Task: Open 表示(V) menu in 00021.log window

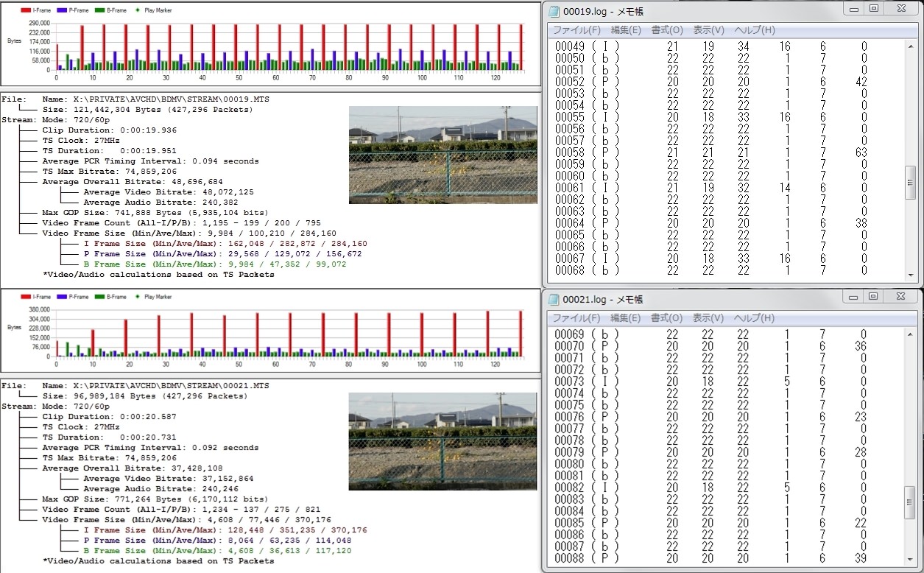Action: pos(708,318)
